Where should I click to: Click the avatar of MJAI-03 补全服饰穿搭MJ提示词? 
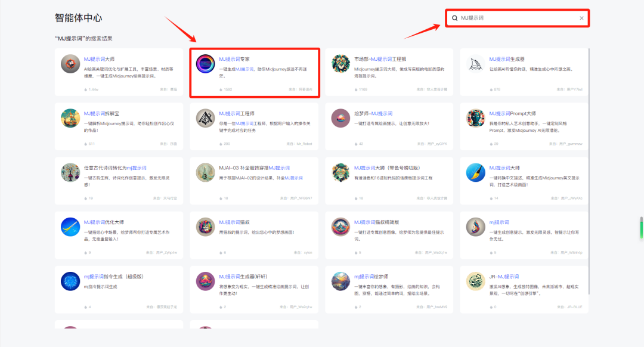point(205,172)
